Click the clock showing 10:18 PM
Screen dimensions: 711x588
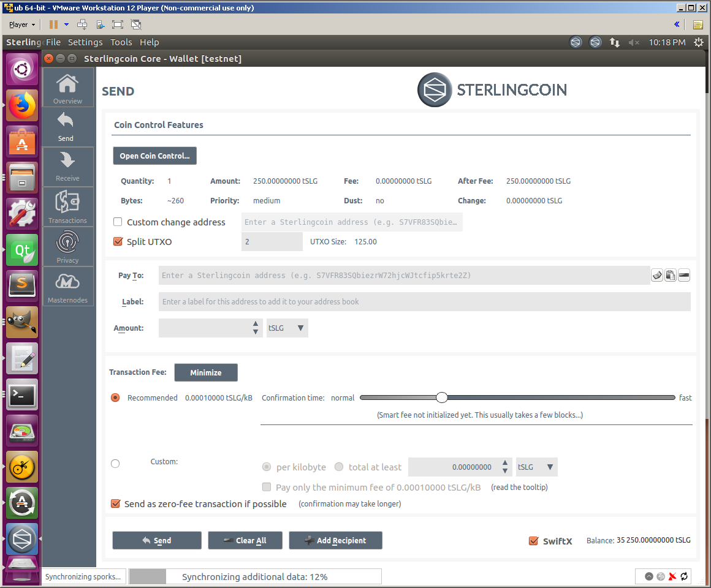tap(667, 42)
